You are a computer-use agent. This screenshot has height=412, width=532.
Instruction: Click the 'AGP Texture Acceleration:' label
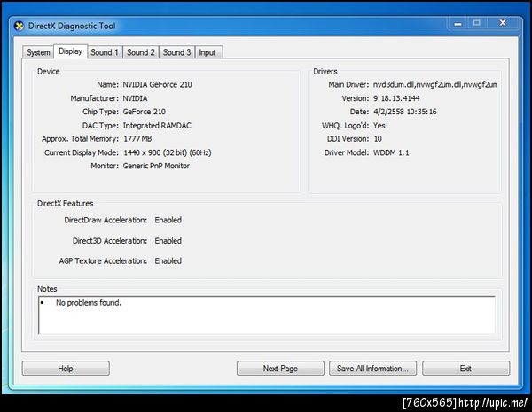coord(103,260)
